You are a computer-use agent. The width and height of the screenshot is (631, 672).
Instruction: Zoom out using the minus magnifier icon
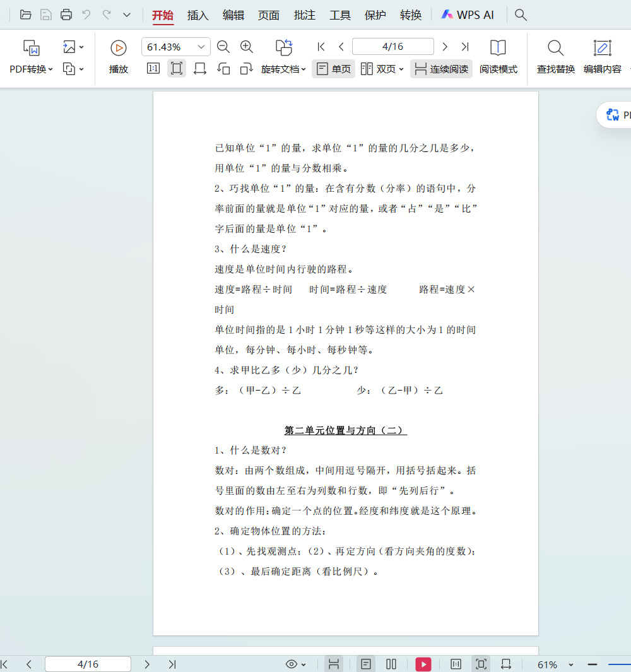[x=223, y=47]
